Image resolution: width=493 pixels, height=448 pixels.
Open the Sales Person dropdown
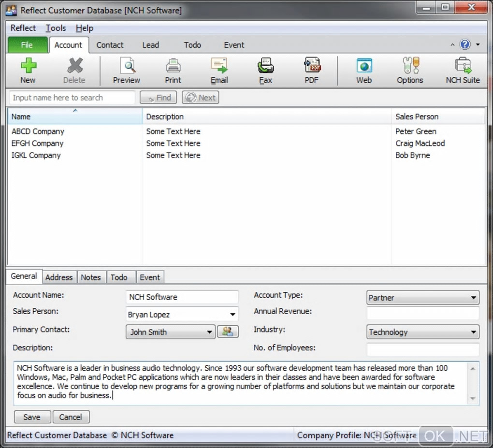232,315
